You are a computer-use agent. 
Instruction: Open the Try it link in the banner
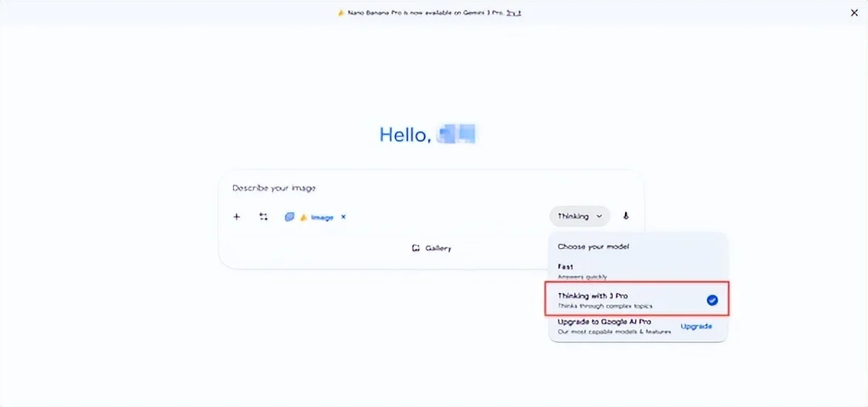click(513, 13)
